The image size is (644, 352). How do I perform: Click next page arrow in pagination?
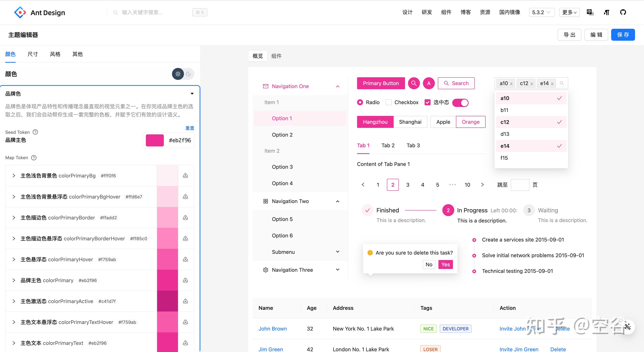[x=482, y=185]
